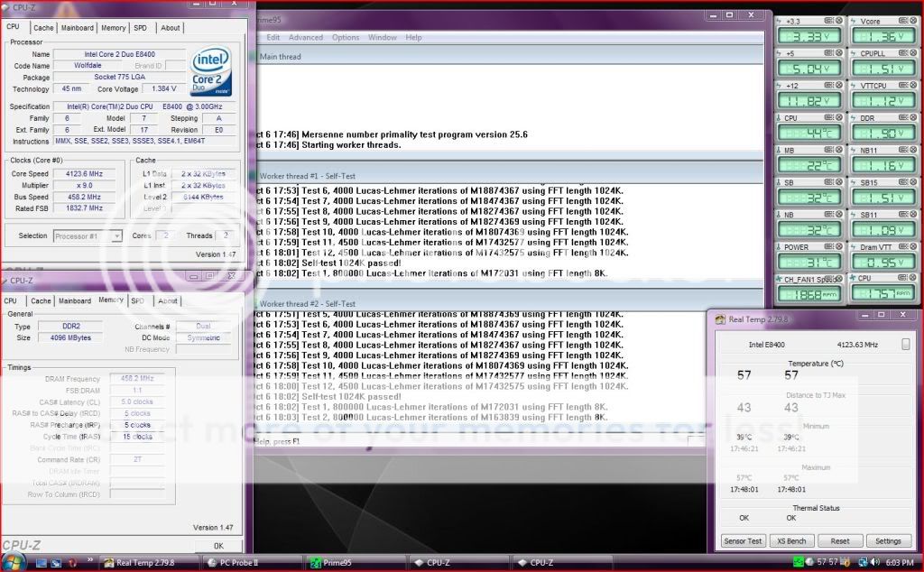Screen dimensions: 924x572
Task: Click the Sensor Test button in Real Temp
Action: pyautogui.click(x=743, y=540)
